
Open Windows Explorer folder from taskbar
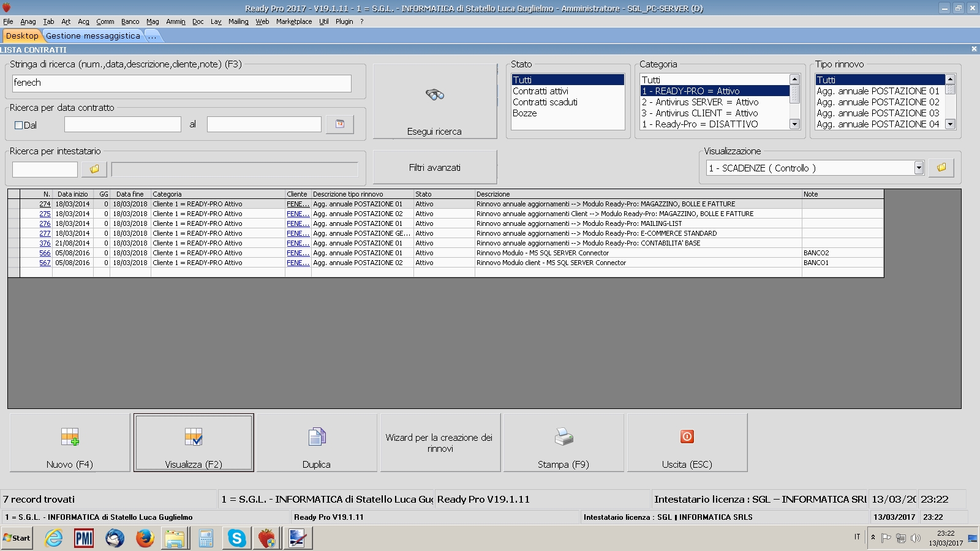175,538
